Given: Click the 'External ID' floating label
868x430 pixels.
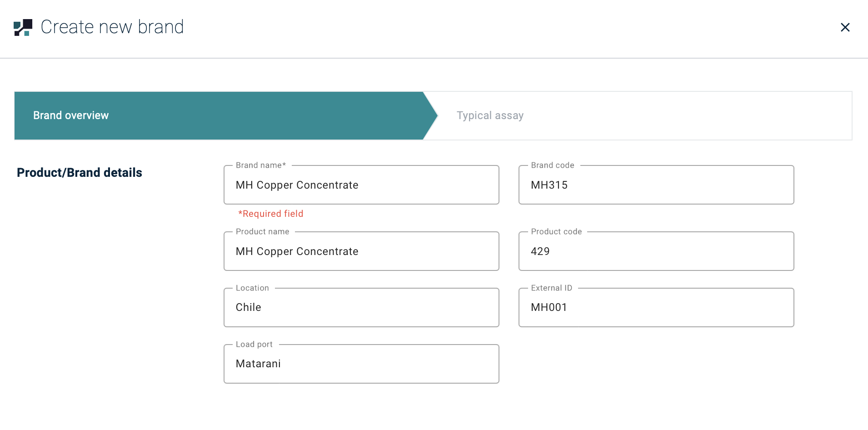Looking at the screenshot, I should (x=551, y=288).
